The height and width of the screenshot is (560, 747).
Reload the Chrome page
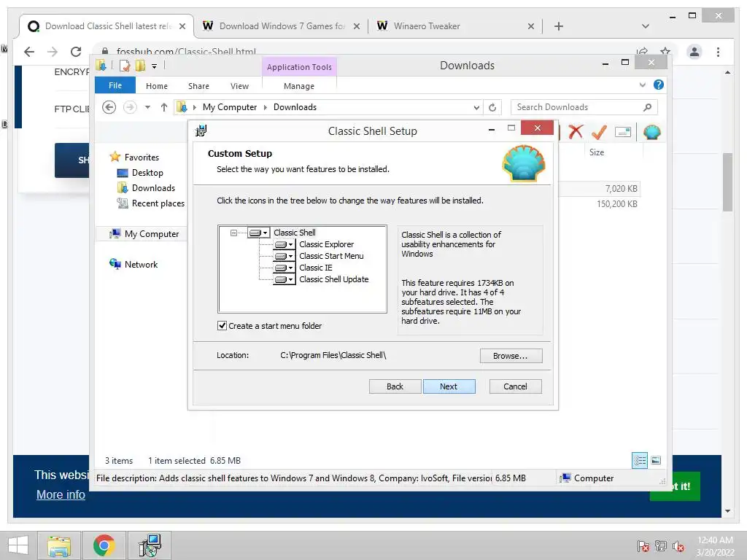76,52
